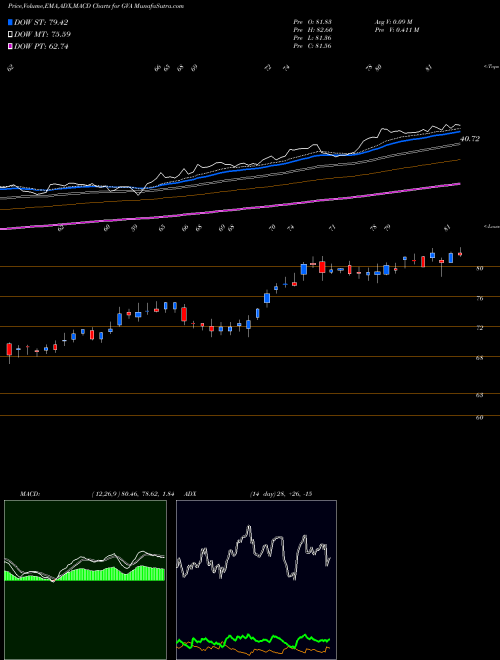Click the 40.72 EMA value label
The image size is (500, 660).
pos(470,138)
